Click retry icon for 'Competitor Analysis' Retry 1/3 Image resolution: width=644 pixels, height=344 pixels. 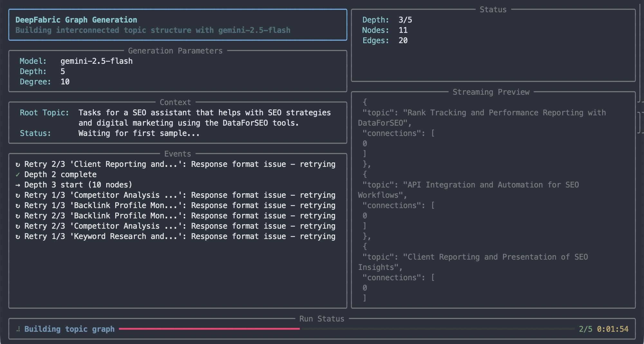(18, 195)
